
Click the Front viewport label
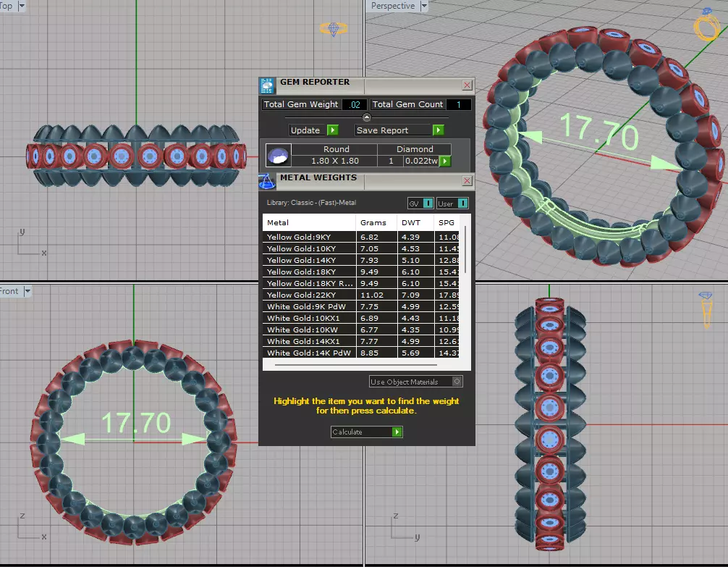[x=9, y=291]
